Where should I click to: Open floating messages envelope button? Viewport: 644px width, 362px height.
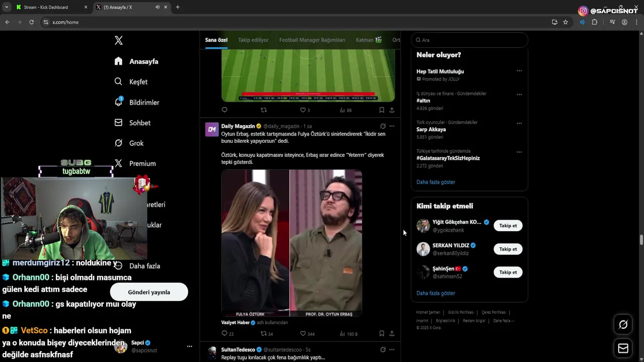(x=623, y=348)
